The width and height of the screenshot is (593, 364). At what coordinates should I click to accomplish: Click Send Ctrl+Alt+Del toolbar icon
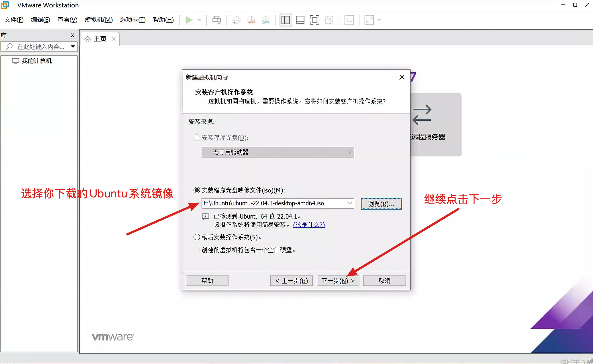217,20
